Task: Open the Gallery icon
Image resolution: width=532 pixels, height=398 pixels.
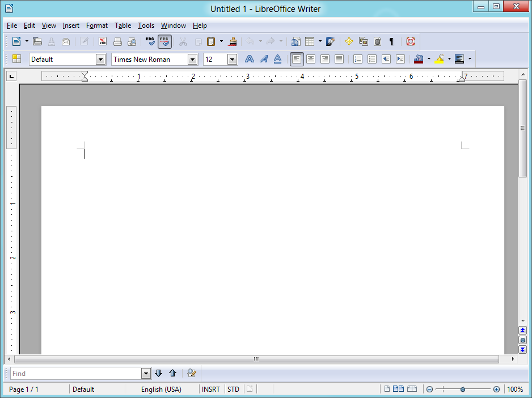Action: point(364,42)
